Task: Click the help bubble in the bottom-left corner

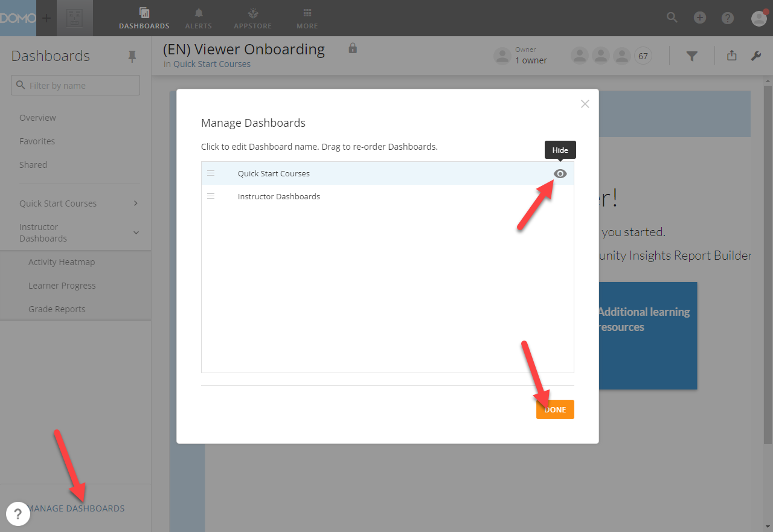Action: pyautogui.click(x=18, y=513)
